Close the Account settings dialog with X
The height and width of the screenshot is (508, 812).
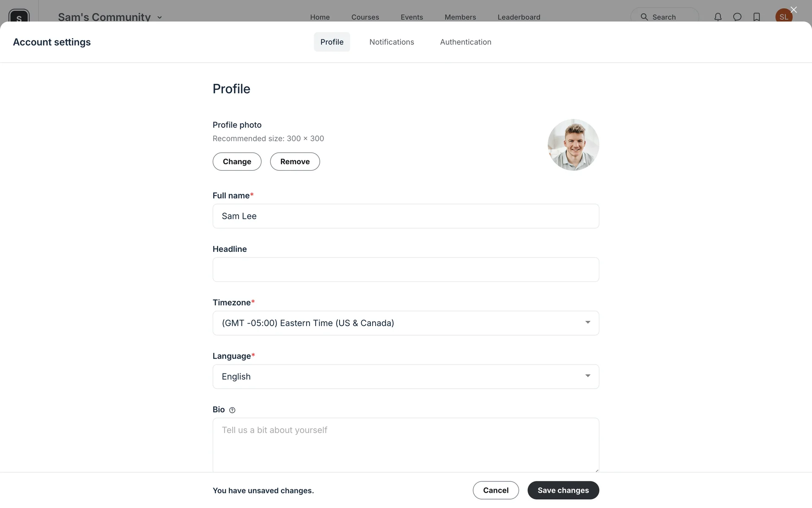[x=793, y=10]
